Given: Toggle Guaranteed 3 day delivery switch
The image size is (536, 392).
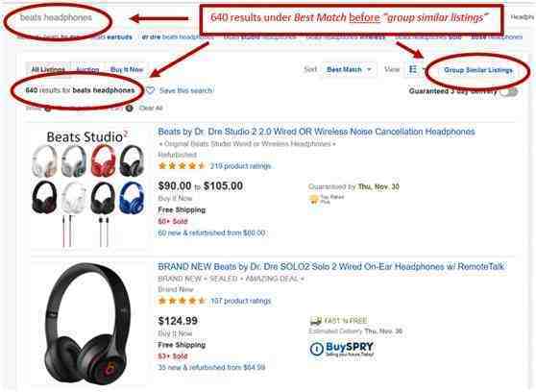Looking at the screenshot, I should [509, 91].
